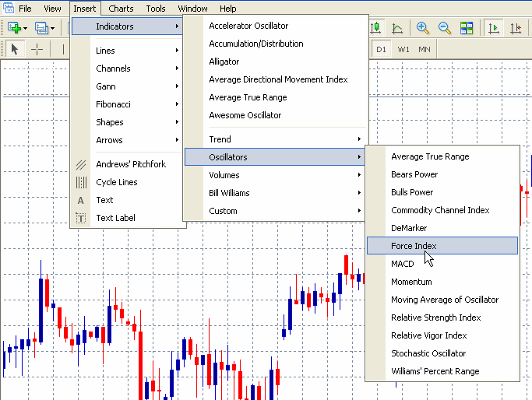532x400 pixels.
Task: Expand the Lines submenu
Action: pos(128,51)
